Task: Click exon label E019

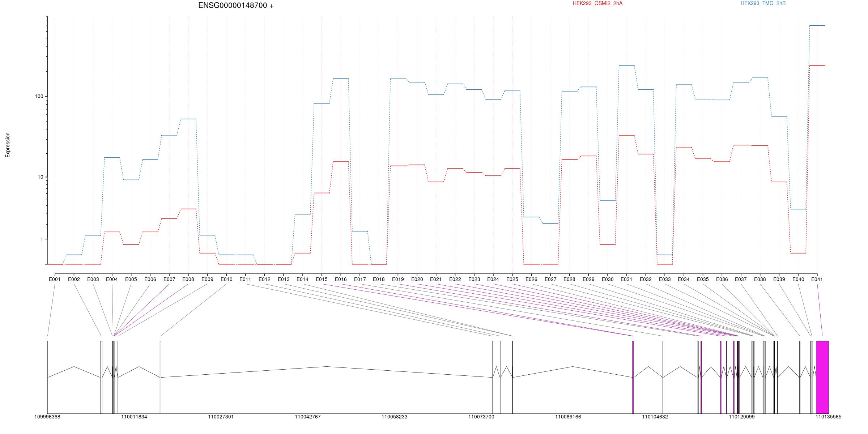Action: click(x=398, y=279)
